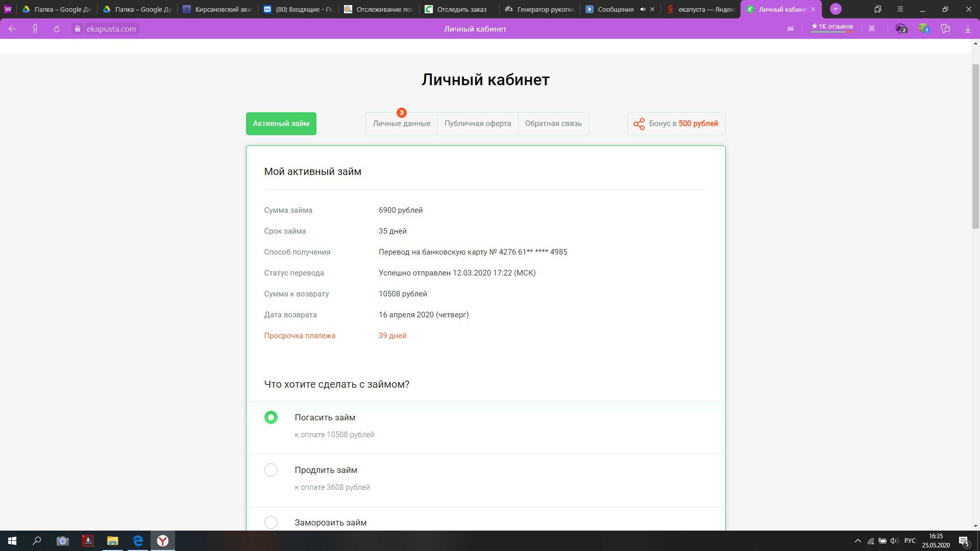This screenshot has width=980, height=551.
Task: Open the 1K отзывов site reviews badge
Action: click(832, 27)
